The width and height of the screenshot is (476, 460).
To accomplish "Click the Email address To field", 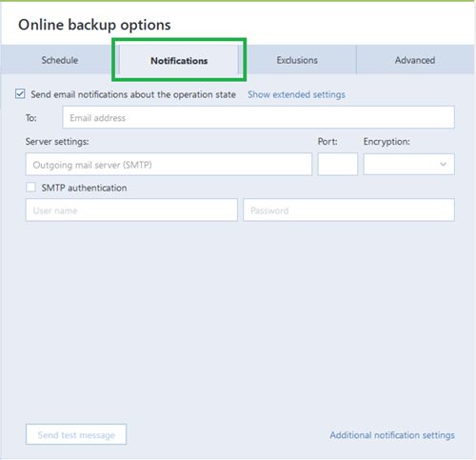I will click(x=258, y=117).
